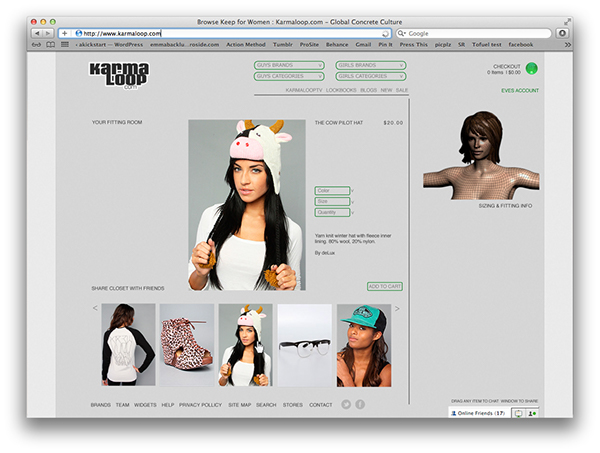Open the Help footer link
The height and width of the screenshot is (453, 600).
click(x=168, y=405)
